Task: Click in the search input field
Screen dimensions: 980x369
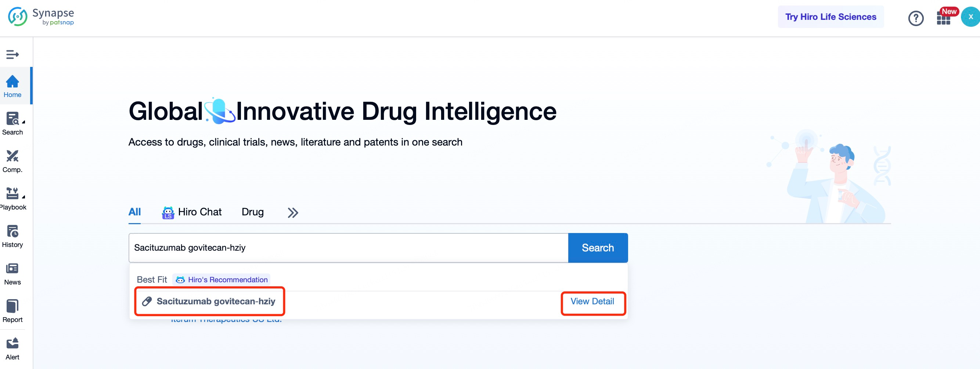Action: [348, 248]
